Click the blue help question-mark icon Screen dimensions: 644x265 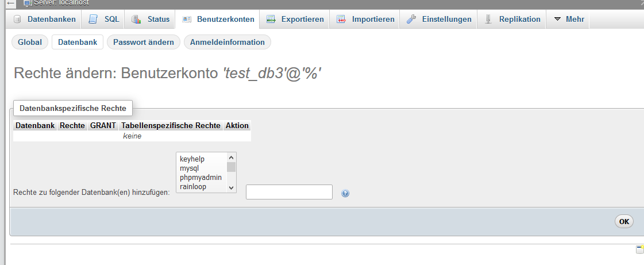[x=345, y=194]
